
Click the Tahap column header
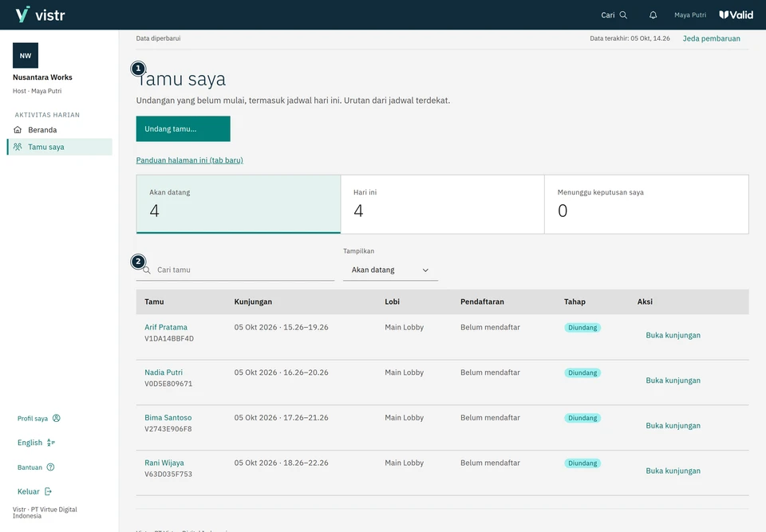point(574,302)
